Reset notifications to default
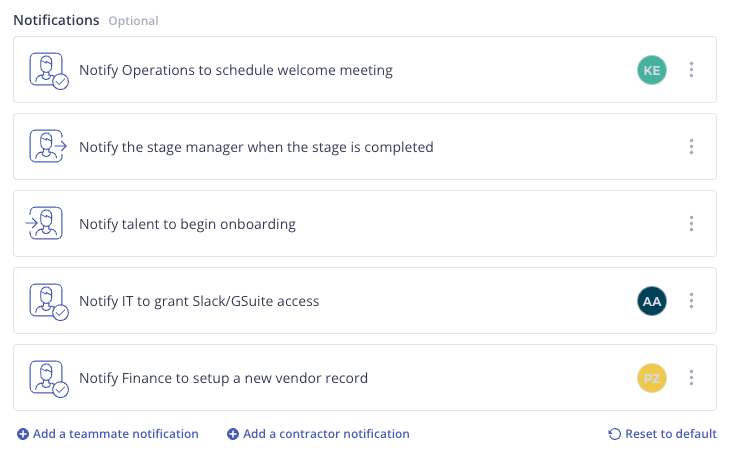 [x=662, y=434]
